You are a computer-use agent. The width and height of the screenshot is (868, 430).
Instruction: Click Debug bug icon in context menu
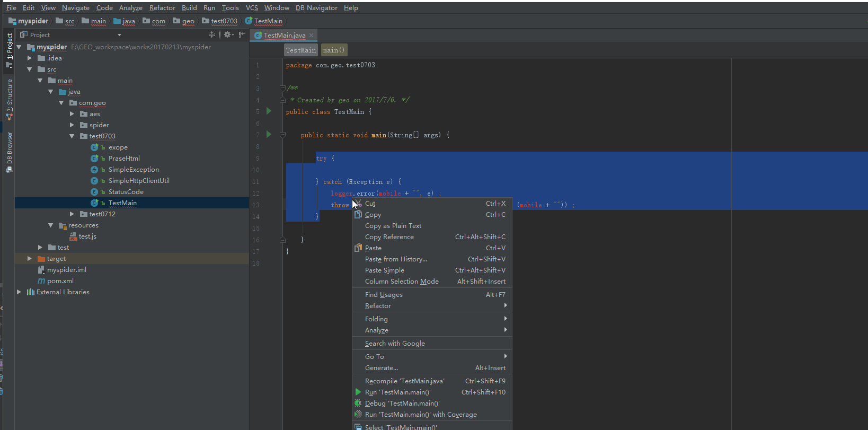click(x=358, y=403)
